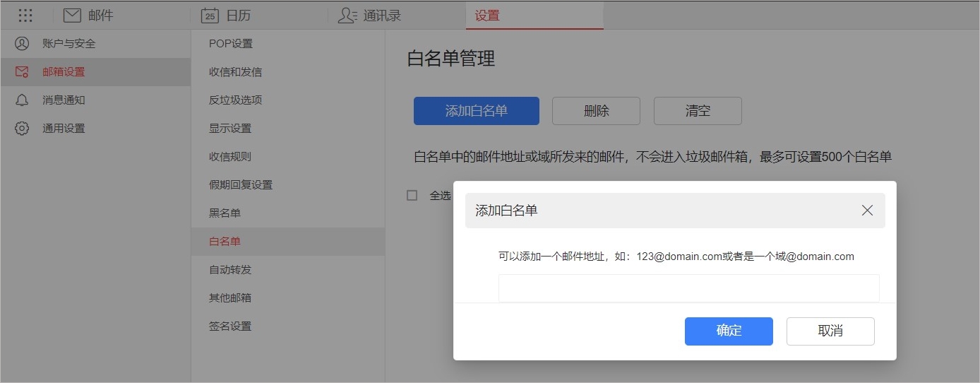
Task: Toggle the 全选 select-all checkbox
Action: click(x=412, y=195)
